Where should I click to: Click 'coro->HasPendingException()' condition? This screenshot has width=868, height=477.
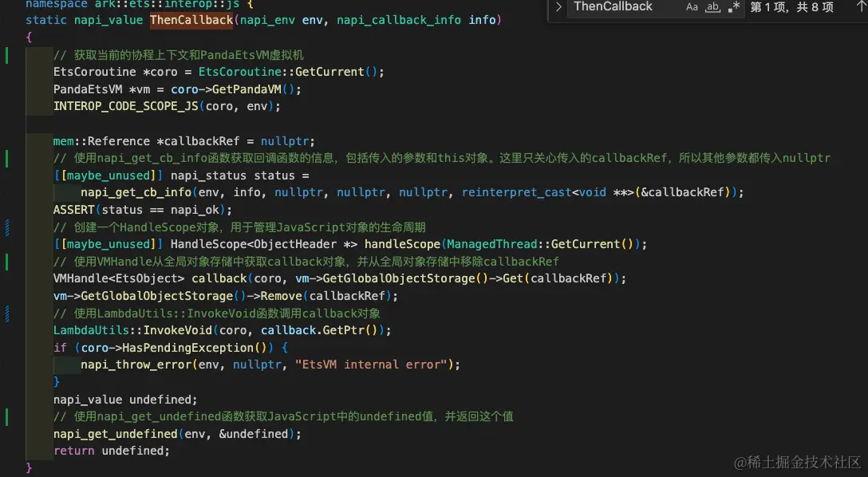pyautogui.click(x=175, y=348)
